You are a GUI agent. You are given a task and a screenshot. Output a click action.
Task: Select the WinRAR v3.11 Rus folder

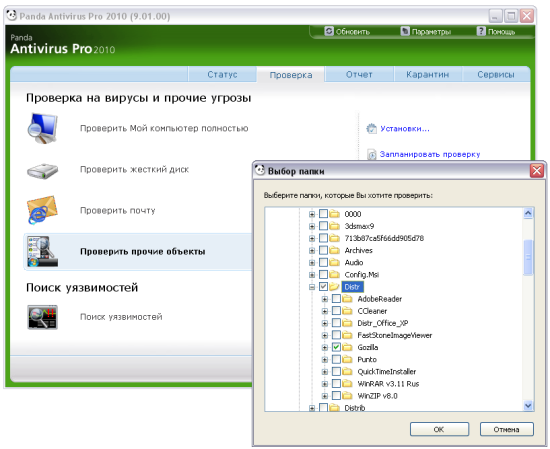tap(388, 384)
